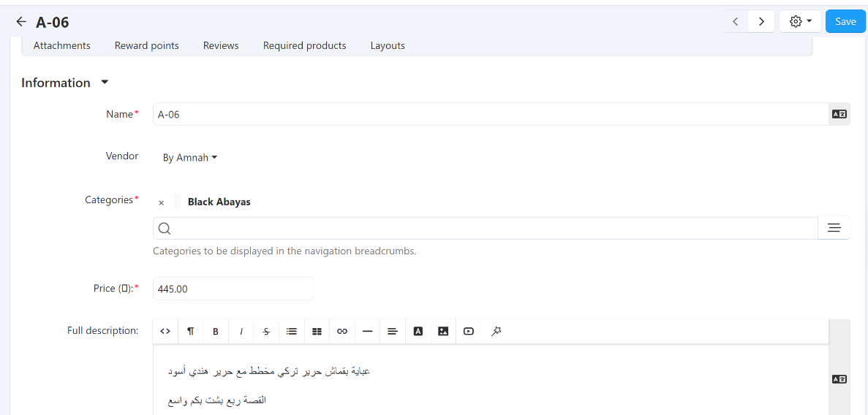Open the By Amnah vendor dropdown
Screen dimensions: 868x415
click(190, 158)
